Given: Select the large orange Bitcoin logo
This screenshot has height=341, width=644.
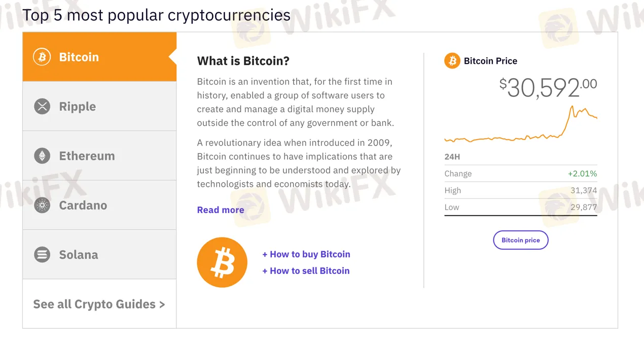Looking at the screenshot, I should (222, 262).
